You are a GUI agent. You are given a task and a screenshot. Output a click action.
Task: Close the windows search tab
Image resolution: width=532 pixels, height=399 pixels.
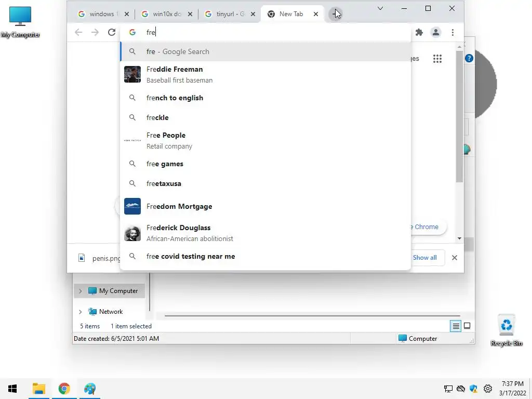pyautogui.click(x=127, y=14)
